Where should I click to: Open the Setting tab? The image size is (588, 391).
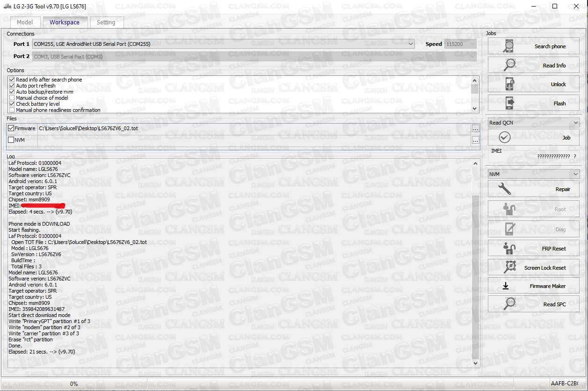106,22
